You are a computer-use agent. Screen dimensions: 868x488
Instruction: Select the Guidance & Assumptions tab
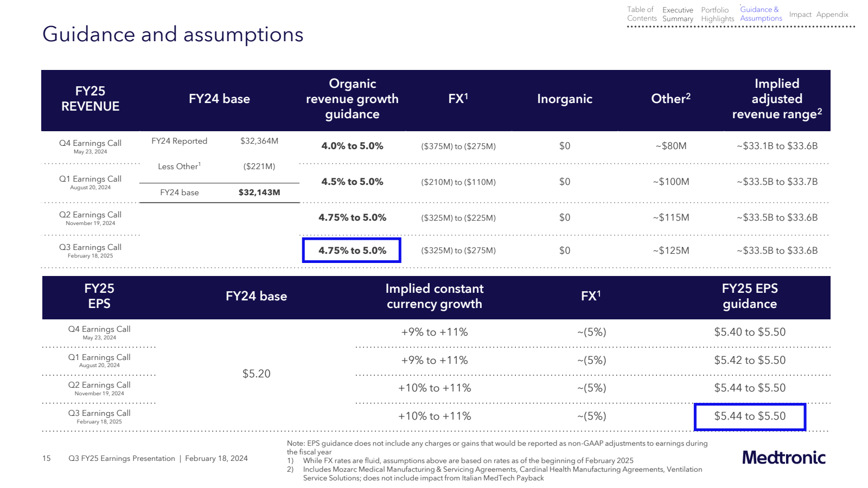pos(761,14)
